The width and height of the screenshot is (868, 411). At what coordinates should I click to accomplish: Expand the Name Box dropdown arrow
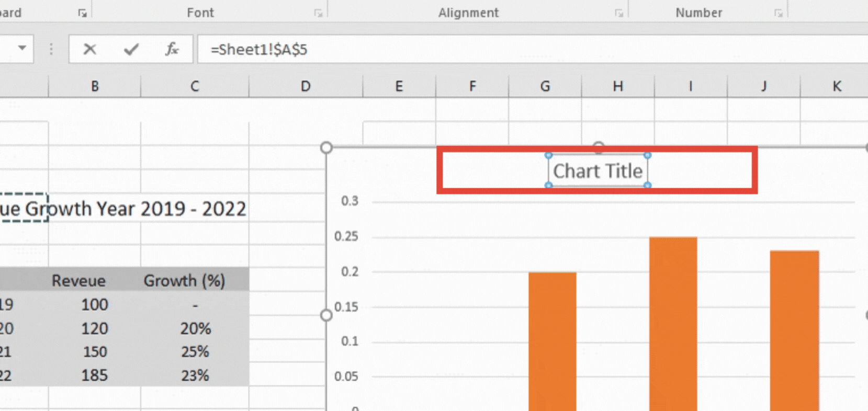click(x=22, y=48)
